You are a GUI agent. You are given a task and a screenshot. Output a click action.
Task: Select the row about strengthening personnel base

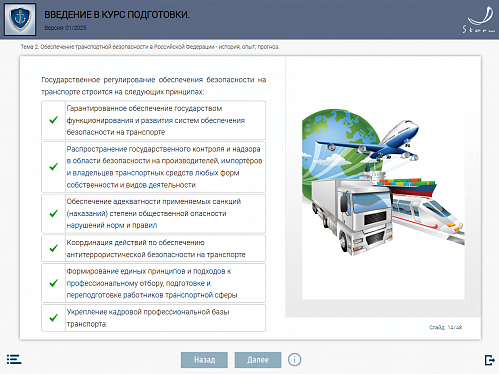point(153,318)
